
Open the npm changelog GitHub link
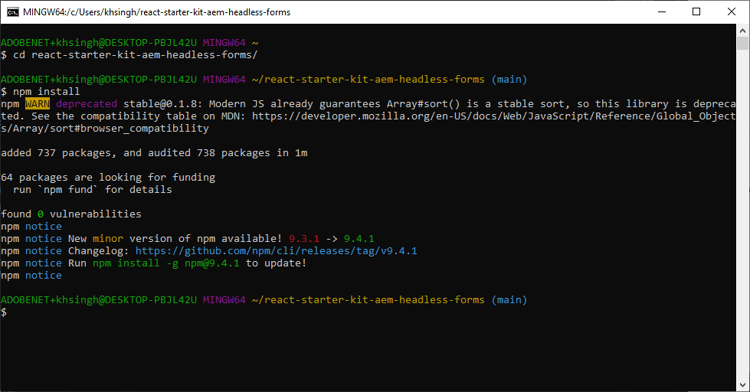(x=276, y=251)
